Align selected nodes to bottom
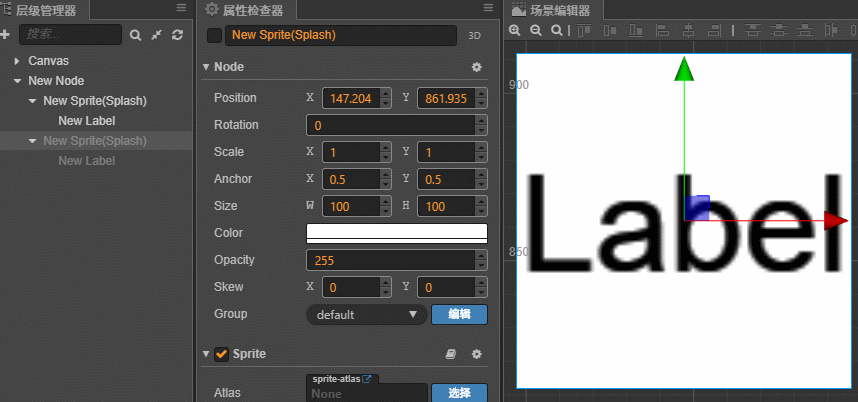The width and height of the screenshot is (858, 402). [x=636, y=31]
